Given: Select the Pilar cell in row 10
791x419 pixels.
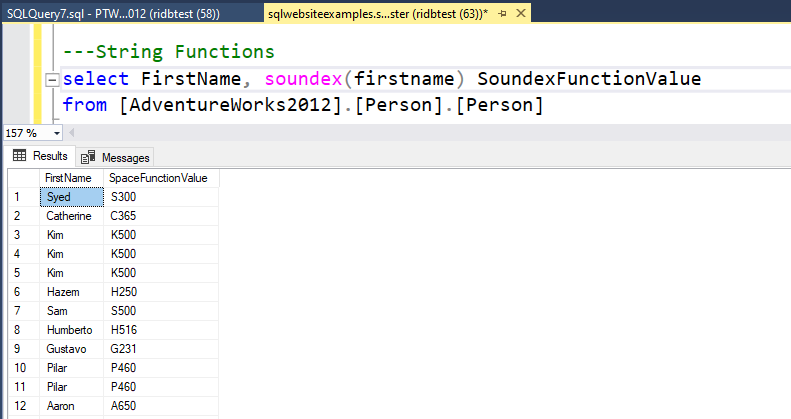Looking at the screenshot, I should point(72,368).
